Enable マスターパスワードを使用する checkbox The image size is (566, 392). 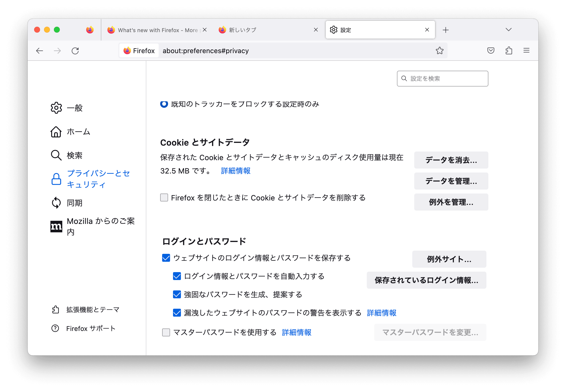tap(166, 332)
